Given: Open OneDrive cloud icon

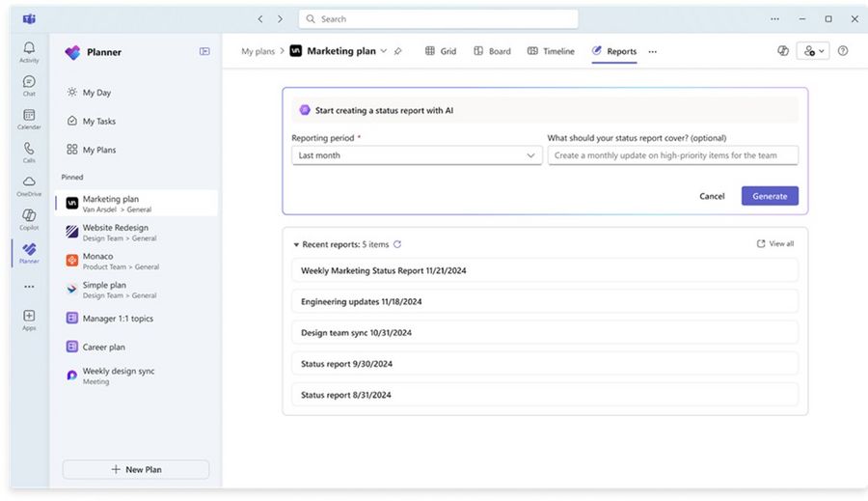Looking at the screenshot, I should click(29, 185).
